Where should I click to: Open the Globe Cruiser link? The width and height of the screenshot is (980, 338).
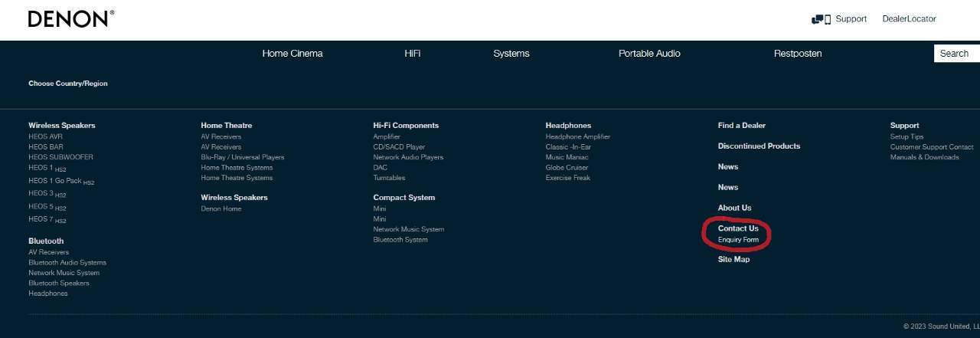pyautogui.click(x=567, y=168)
